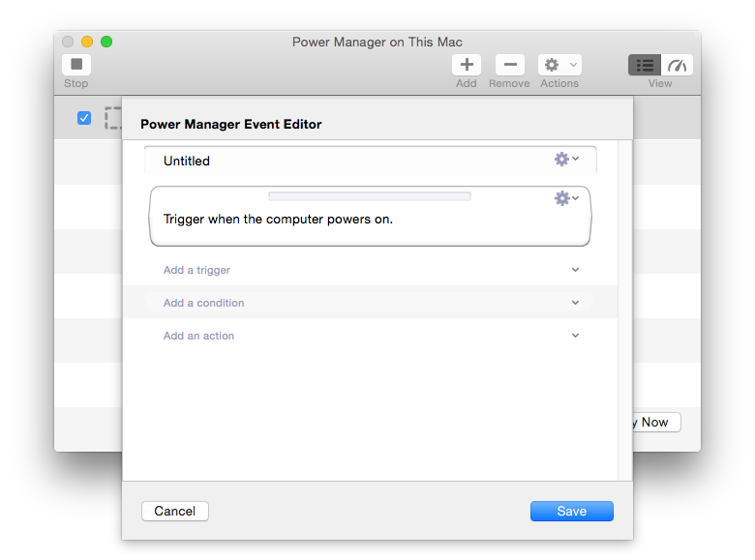This screenshot has height=560, width=755.
Task: Click the Untitled event name field
Action: click(371, 161)
